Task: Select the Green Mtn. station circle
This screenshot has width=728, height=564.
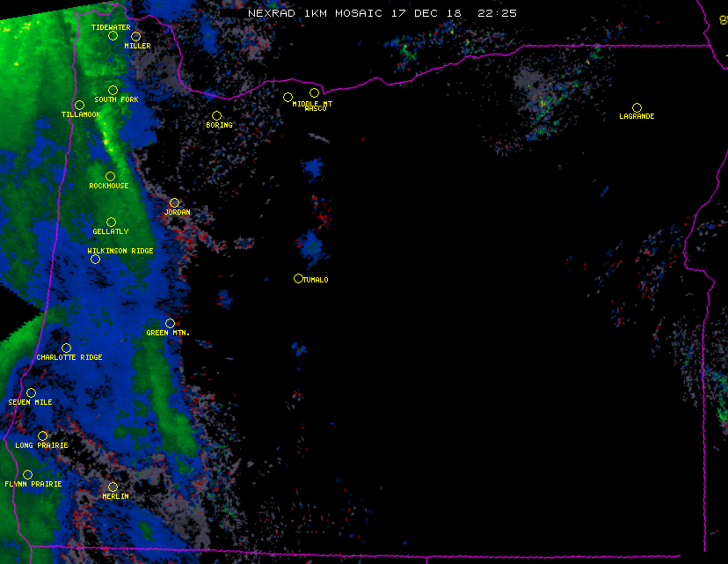Action: coord(170,324)
